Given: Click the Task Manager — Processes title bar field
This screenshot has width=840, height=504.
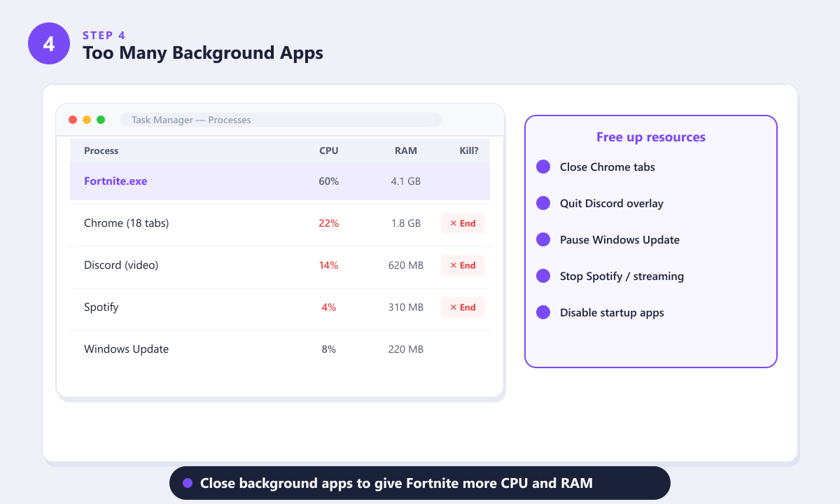Looking at the screenshot, I should 281,120.
